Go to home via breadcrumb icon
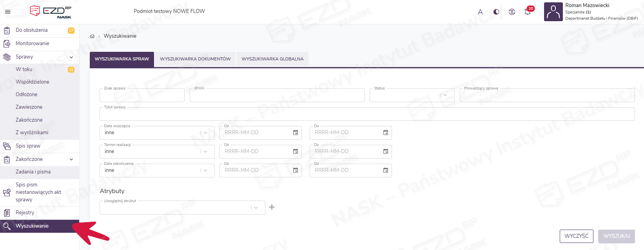644x250 pixels. [x=92, y=36]
